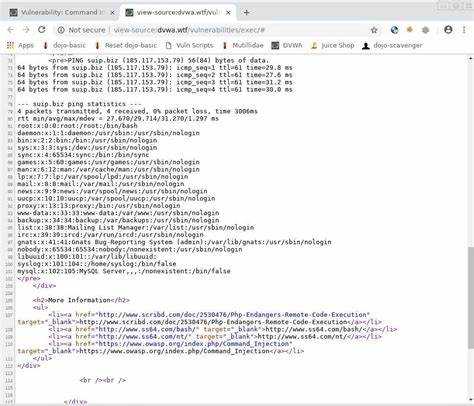Open the Apps grid shortcut
Image resolution: width=474 pixels, height=406 pixels.
[20, 45]
